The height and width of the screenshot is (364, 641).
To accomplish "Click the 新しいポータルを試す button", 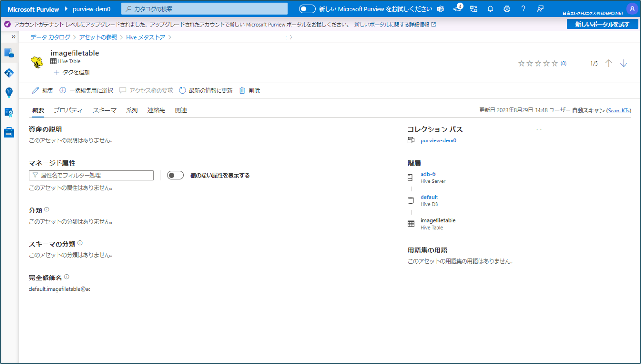I will [602, 24].
